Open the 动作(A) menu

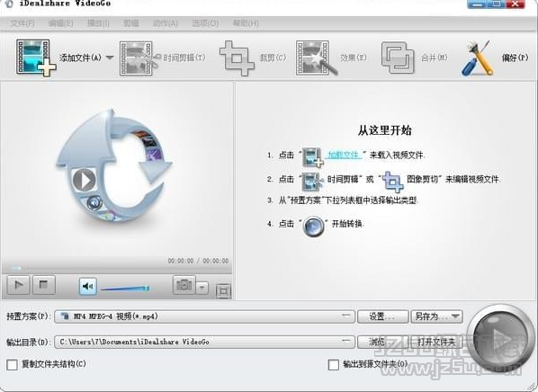(166, 23)
